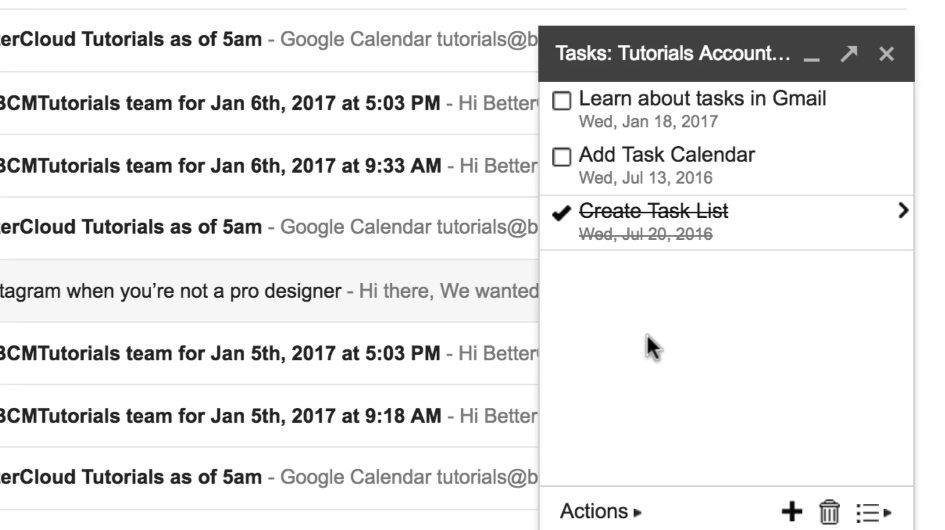Click the Wed, Jul 13, 2016 due date
Screen dimensions: 945x530
[x=645, y=178]
